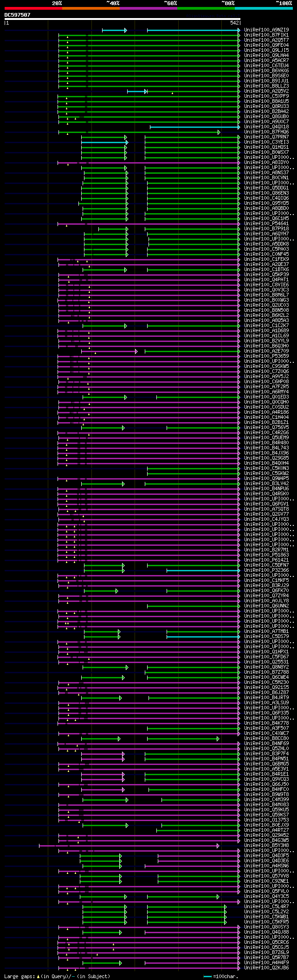Select the UniRef100_Q4QX18 label
This screenshot has width=297, height=980.
[x=266, y=127]
